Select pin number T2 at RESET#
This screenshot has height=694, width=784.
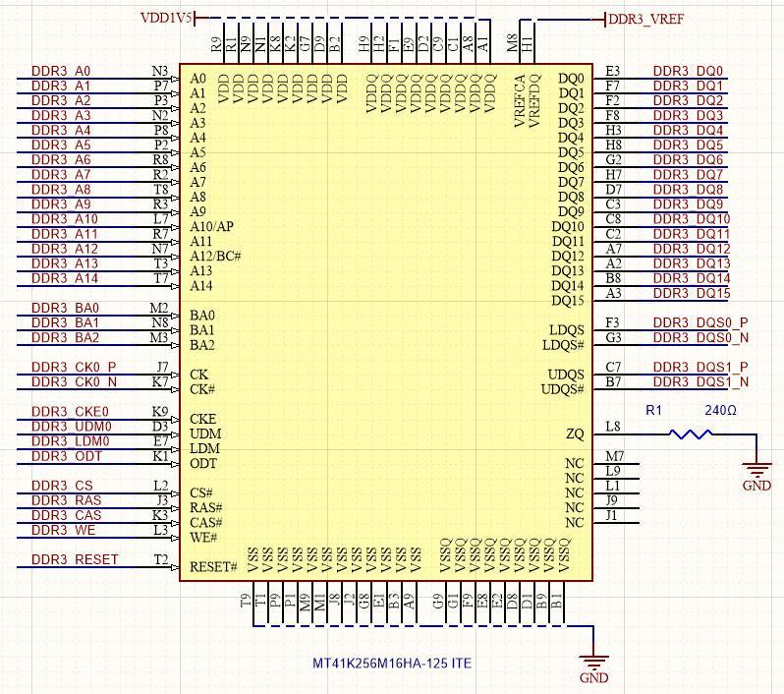pyautogui.click(x=160, y=559)
